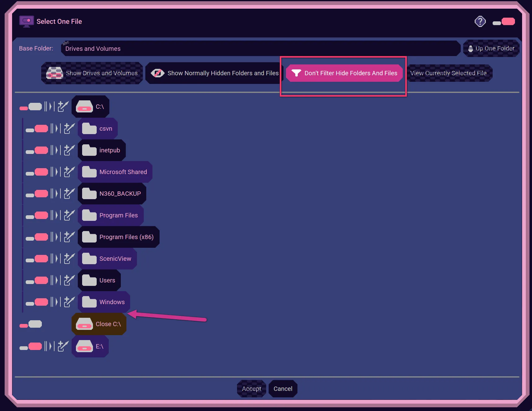Click the Accept button
Image resolution: width=532 pixels, height=411 pixels.
click(x=252, y=389)
